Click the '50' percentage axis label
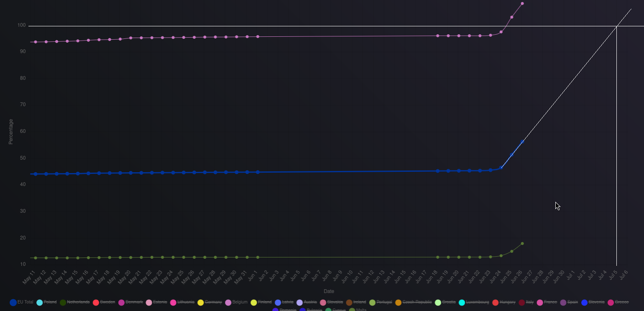644x311 pixels. coord(23,158)
